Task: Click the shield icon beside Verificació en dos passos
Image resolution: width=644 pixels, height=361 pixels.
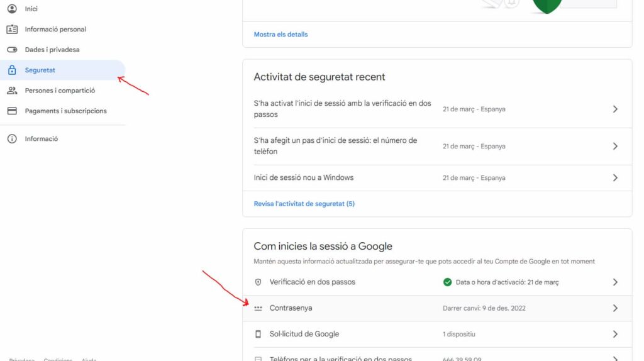Action: click(258, 282)
